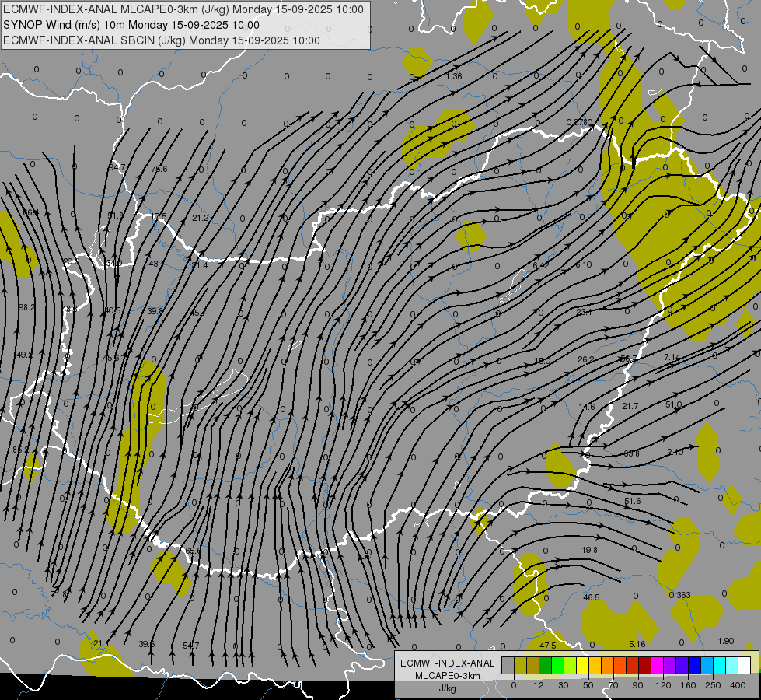This screenshot has width=761, height=700.
Task: Click the legend title ECMWF-INDEX-ANAL
Action: pyautogui.click(x=448, y=663)
